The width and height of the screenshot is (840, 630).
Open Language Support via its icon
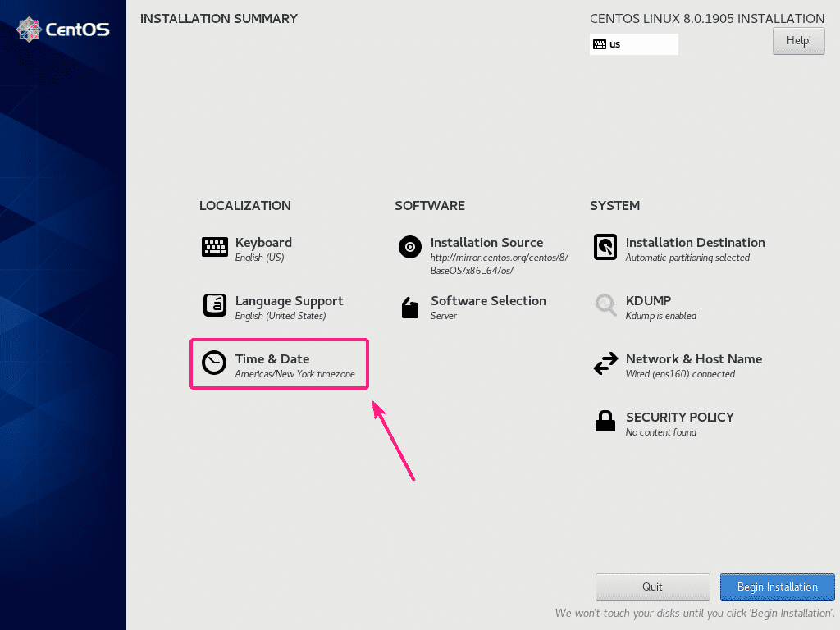pyautogui.click(x=215, y=305)
